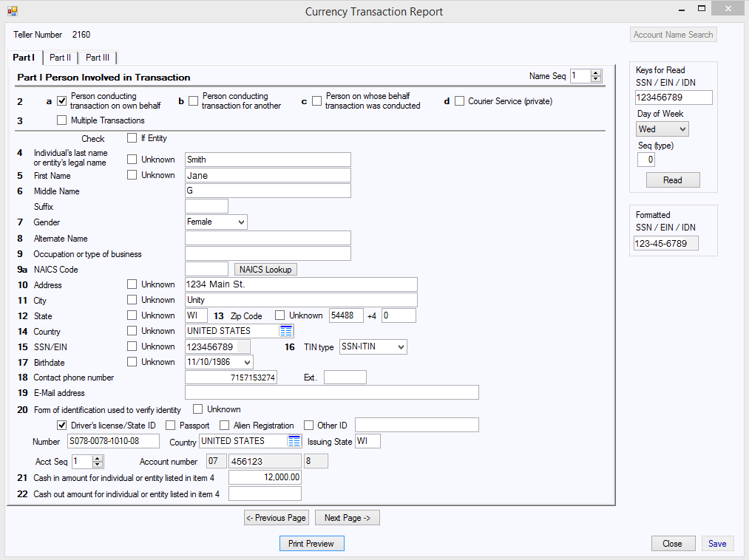Click the Middle Name field
749x560 pixels.
tap(268, 191)
